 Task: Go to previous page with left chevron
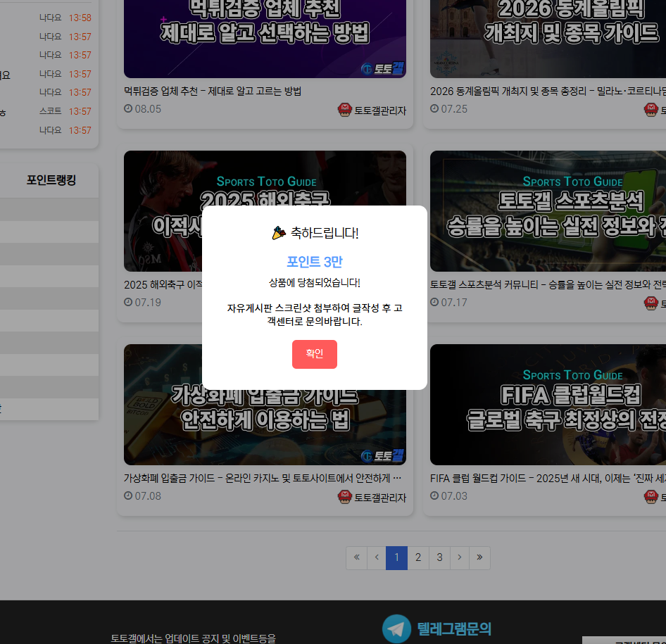pyautogui.click(x=377, y=557)
